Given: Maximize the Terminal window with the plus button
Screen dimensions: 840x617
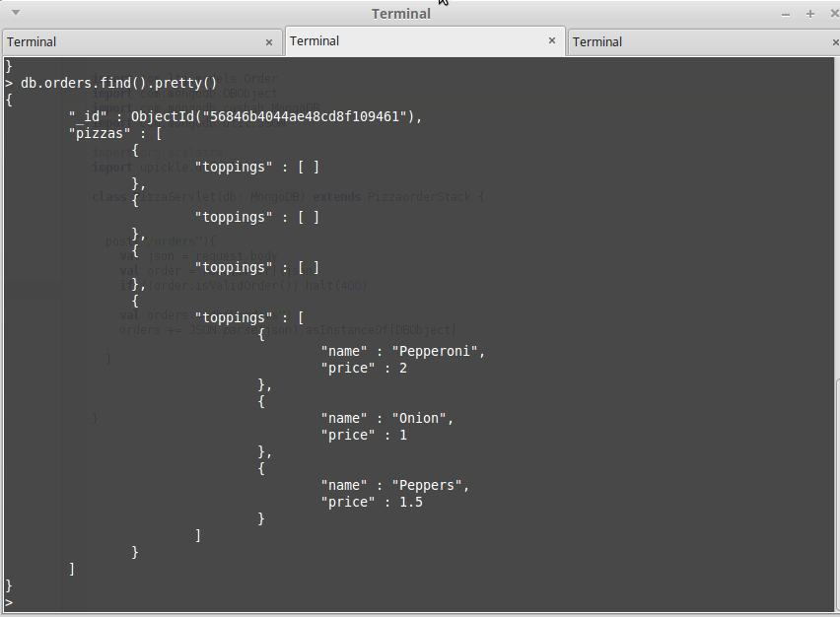Looking at the screenshot, I should point(809,14).
